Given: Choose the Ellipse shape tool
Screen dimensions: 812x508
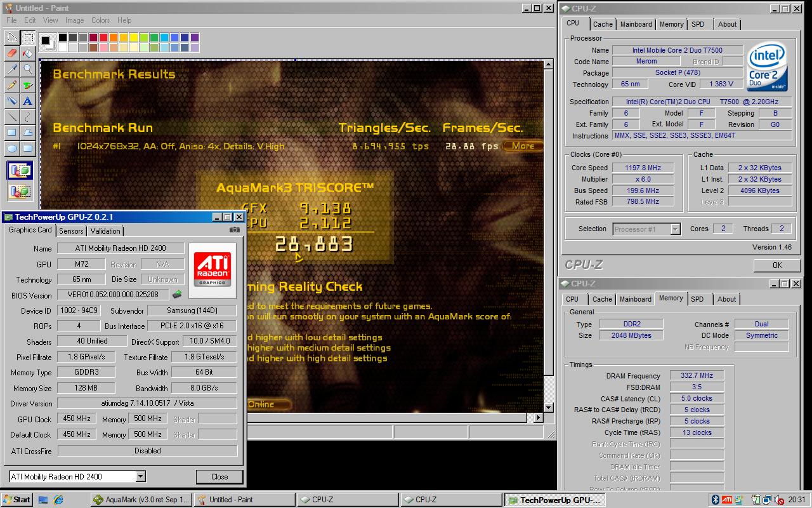Looking at the screenshot, I should pos(12,148).
